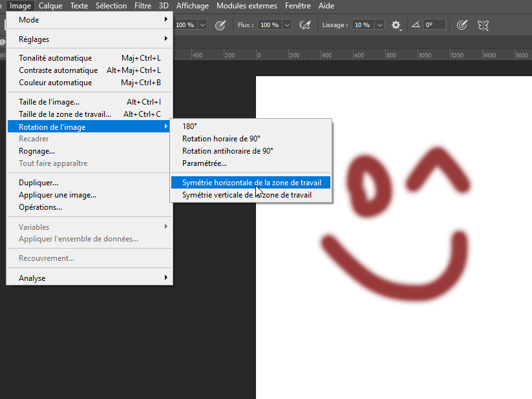Click the brush angle 0° input field
This screenshot has width=532, height=399.
pos(434,25)
